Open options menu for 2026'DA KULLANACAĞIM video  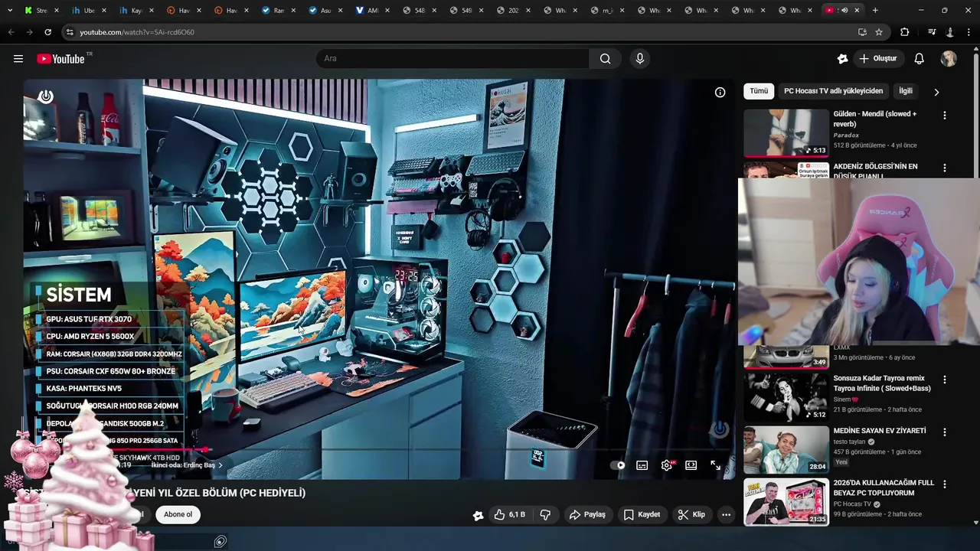[944, 484]
